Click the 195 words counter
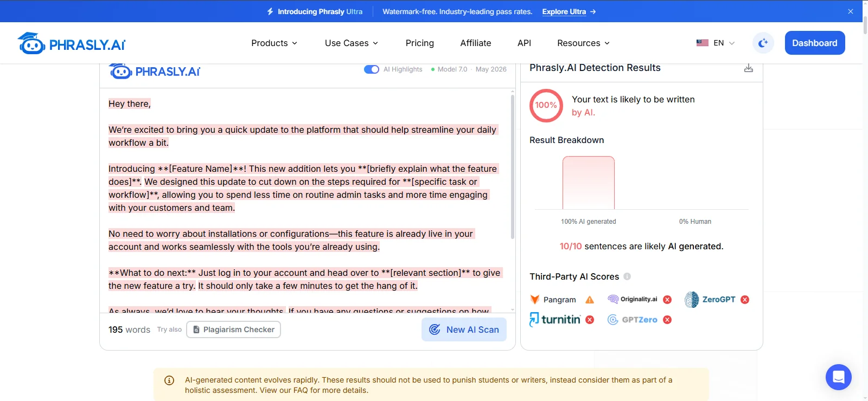Viewport: 868px width, 401px height. pos(129,329)
